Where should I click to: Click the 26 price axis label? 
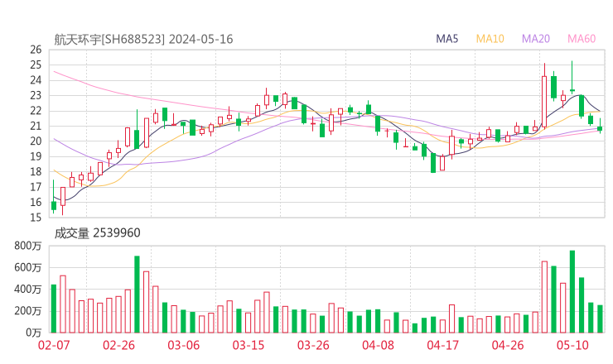pyautogui.click(x=36, y=50)
